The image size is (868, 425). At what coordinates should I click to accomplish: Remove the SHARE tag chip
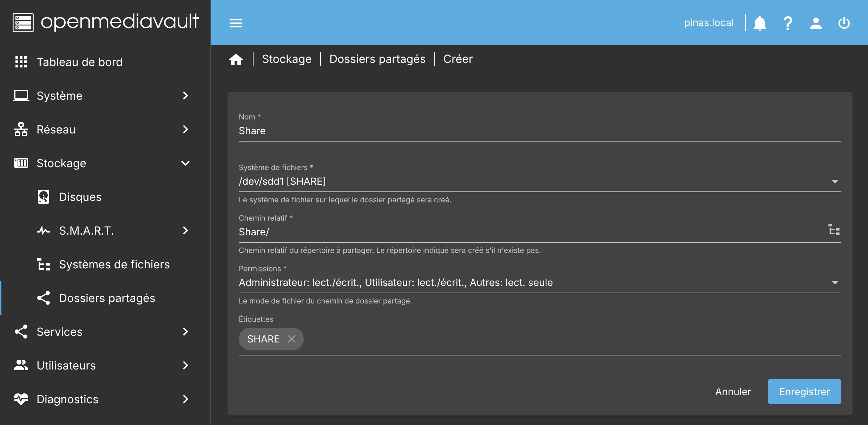point(292,339)
